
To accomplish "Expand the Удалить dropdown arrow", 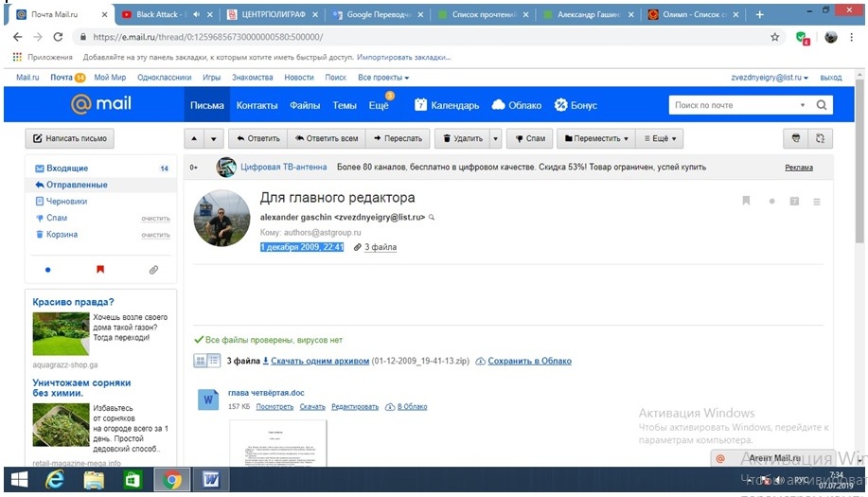I will click(496, 138).
